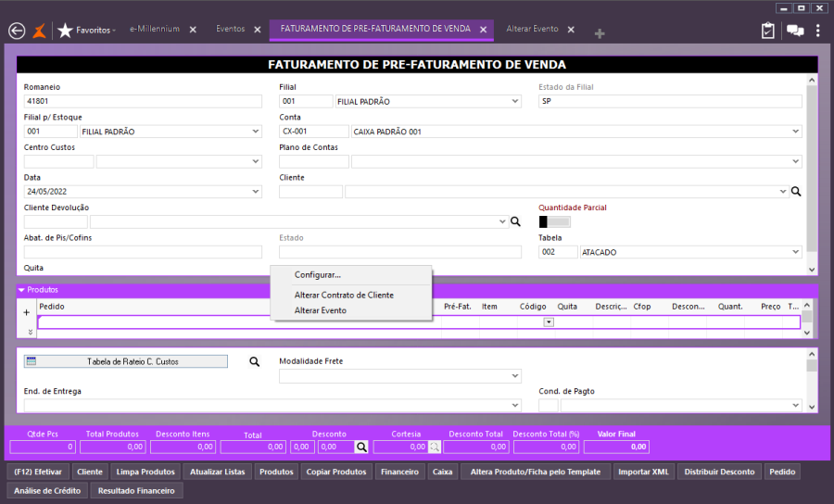Image resolution: width=834 pixels, height=504 pixels.
Task: Open the Data date picker dropdown
Action: click(256, 192)
